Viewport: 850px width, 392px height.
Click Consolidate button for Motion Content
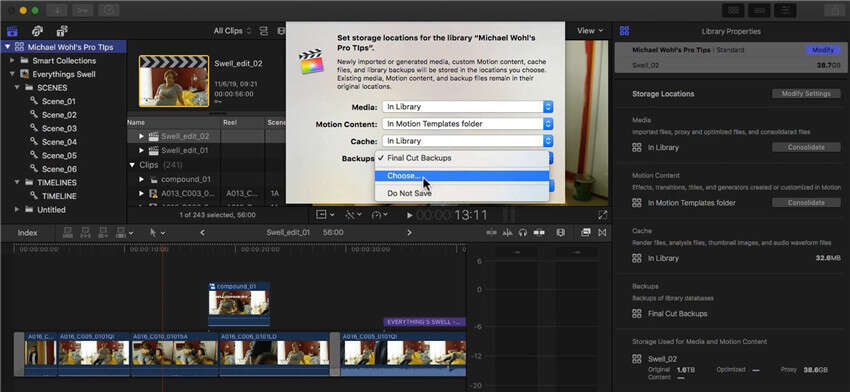click(x=806, y=203)
